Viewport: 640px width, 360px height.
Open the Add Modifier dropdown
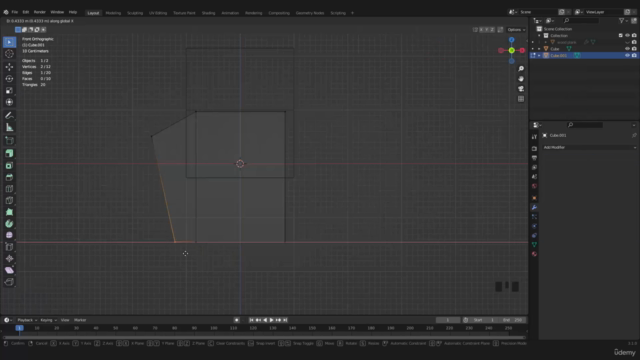[x=589, y=147]
